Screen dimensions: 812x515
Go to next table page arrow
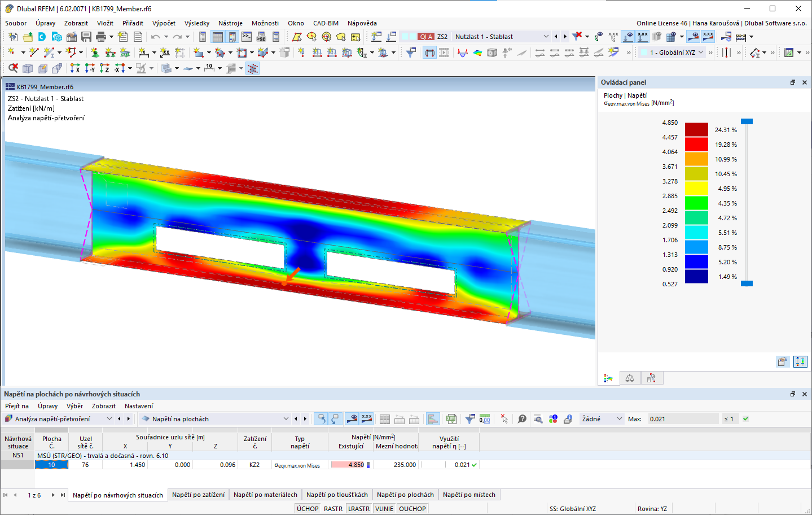point(53,495)
